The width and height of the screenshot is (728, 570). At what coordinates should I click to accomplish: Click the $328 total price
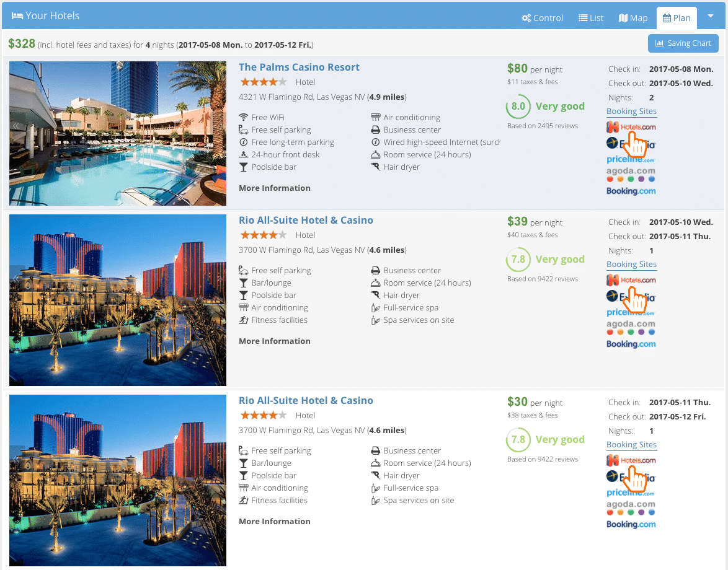22,43
